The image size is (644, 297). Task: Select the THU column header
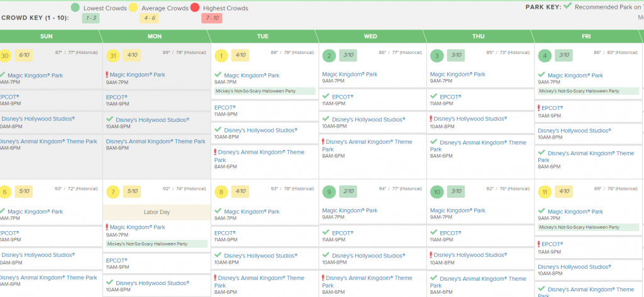(x=479, y=36)
